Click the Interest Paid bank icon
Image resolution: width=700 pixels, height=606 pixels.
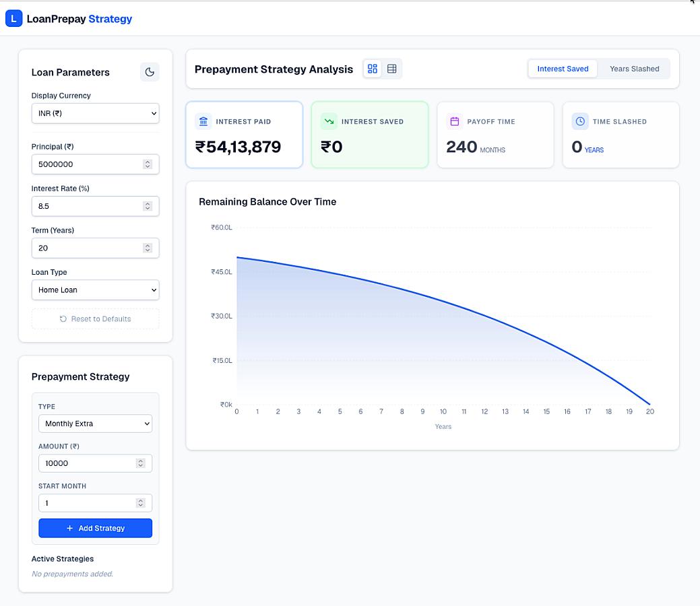(203, 121)
